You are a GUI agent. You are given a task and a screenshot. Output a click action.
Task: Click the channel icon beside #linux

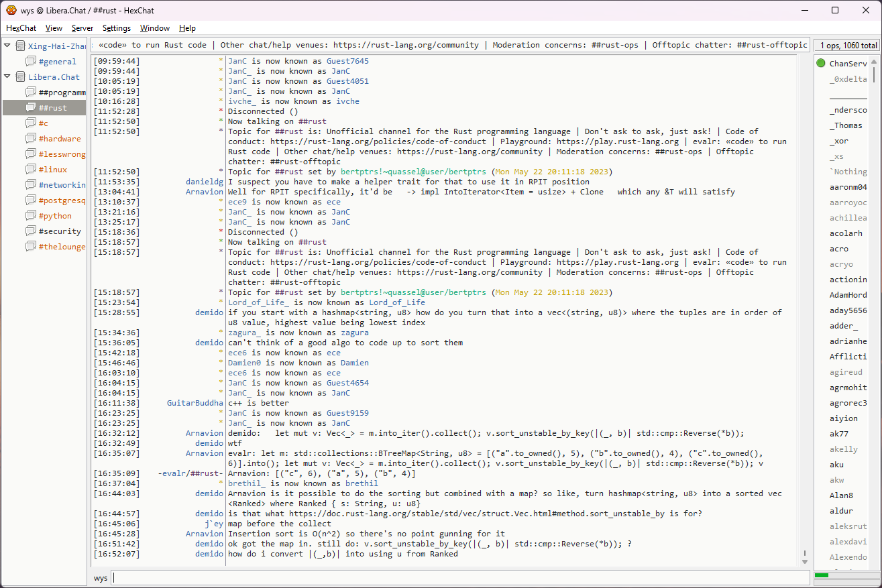click(31, 170)
